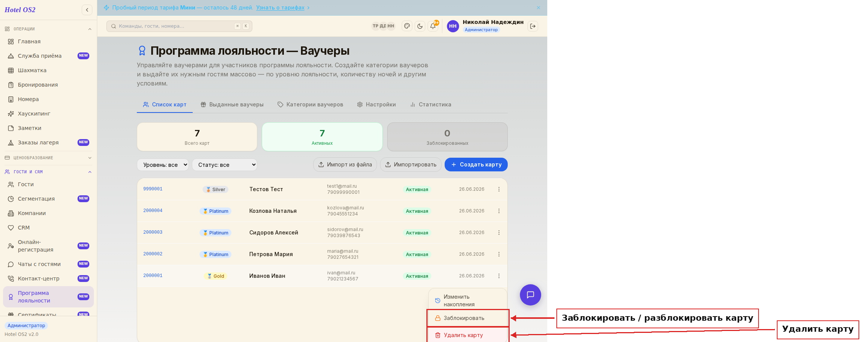
Task: Open notifications bell icon
Action: pos(433,26)
